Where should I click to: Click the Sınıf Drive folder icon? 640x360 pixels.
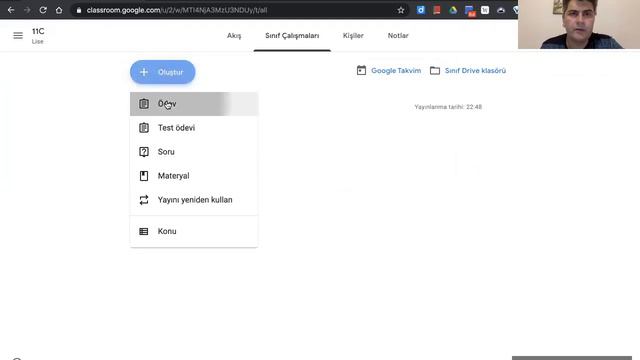pos(435,71)
